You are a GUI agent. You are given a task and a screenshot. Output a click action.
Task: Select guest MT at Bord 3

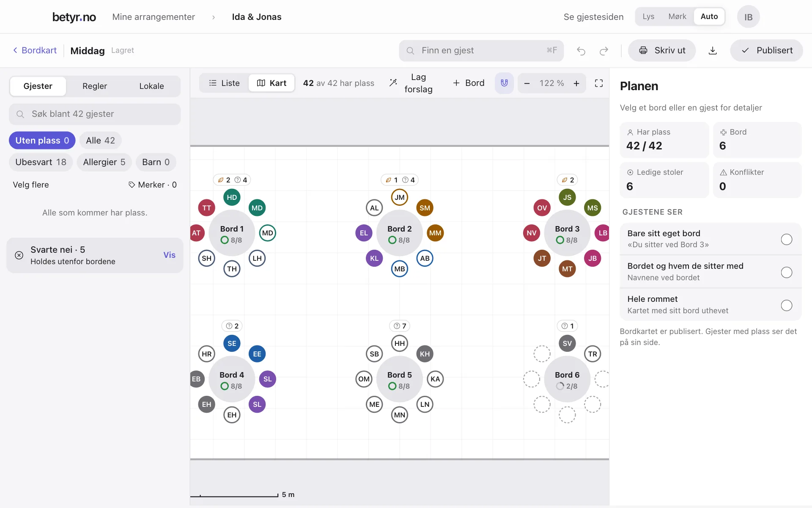click(x=567, y=269)
